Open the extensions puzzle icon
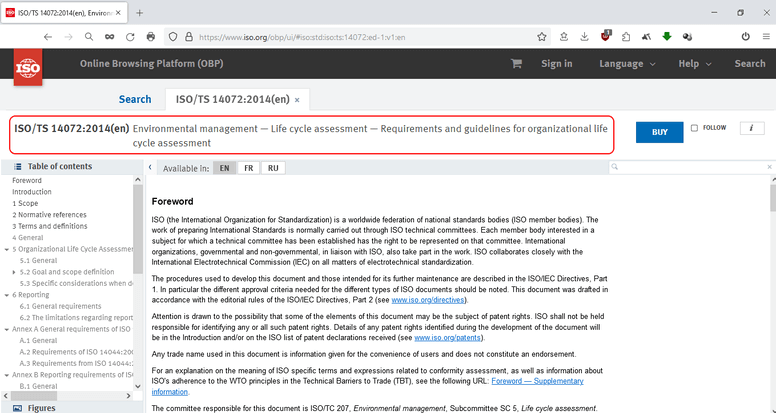 [626, 37]
